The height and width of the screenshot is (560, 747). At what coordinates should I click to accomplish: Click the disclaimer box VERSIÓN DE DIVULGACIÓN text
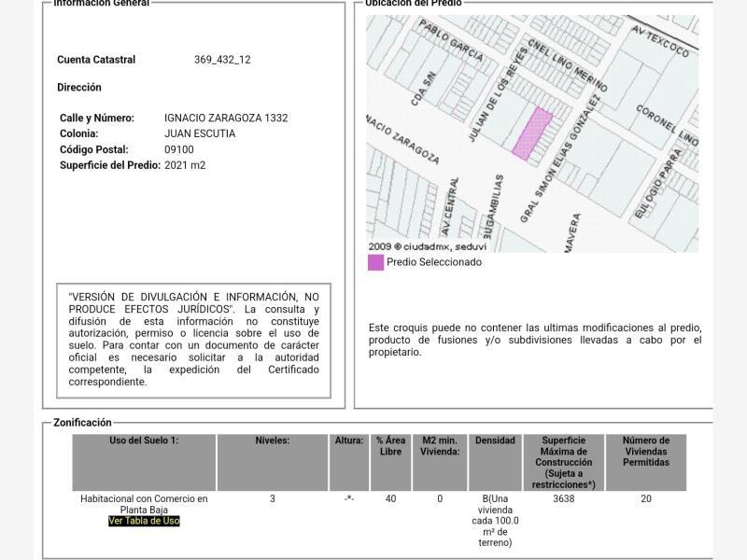(194, 340)
